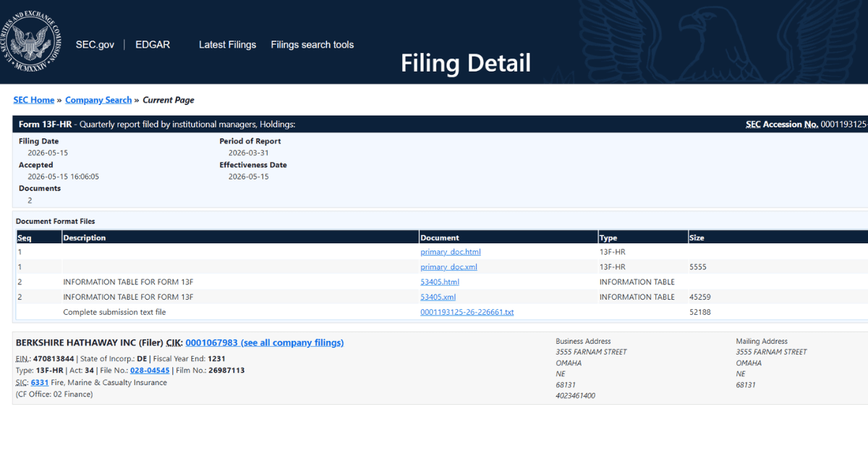Click the Company Search breadcrumb
Image resolution: width=868 pixels, height=456 pixels.
tap(98, 100)
